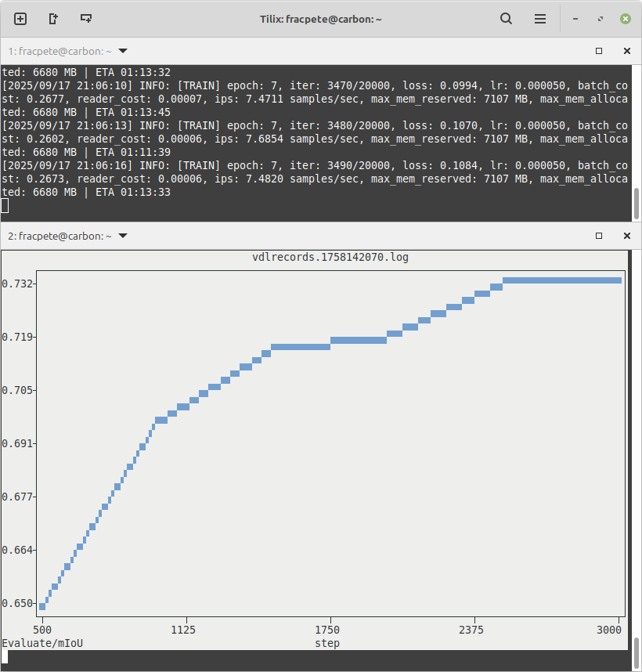Expand terminal 2 title dropdown arrow

tap(122, 236)
